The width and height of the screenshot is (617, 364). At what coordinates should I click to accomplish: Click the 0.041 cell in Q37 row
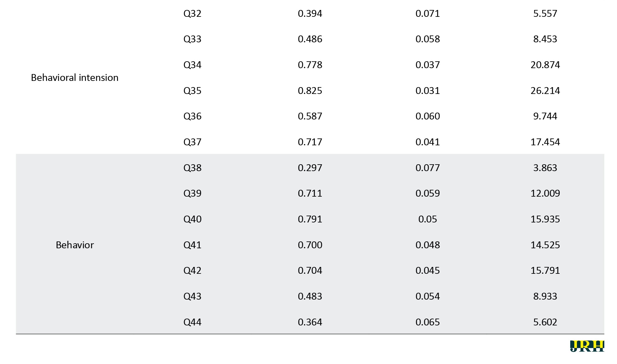tap(428, 142)
